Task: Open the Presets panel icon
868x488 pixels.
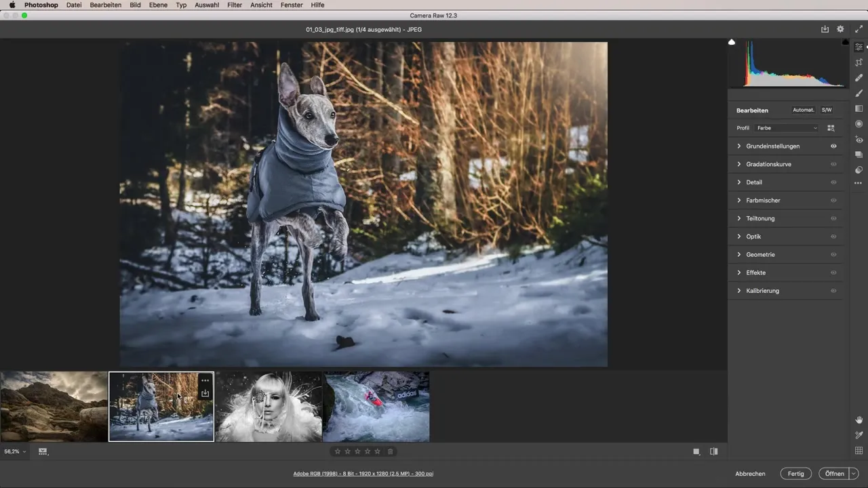Action: pos(859,170)
